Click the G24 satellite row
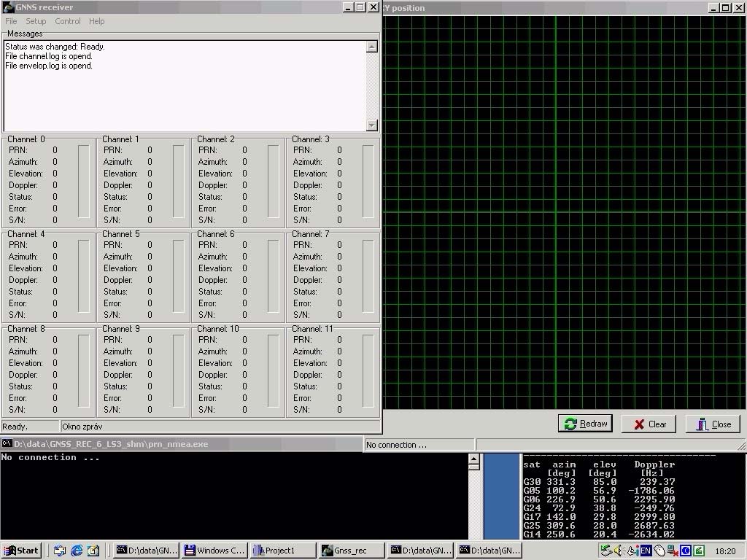The image size is (747, 560). [599, 508]
